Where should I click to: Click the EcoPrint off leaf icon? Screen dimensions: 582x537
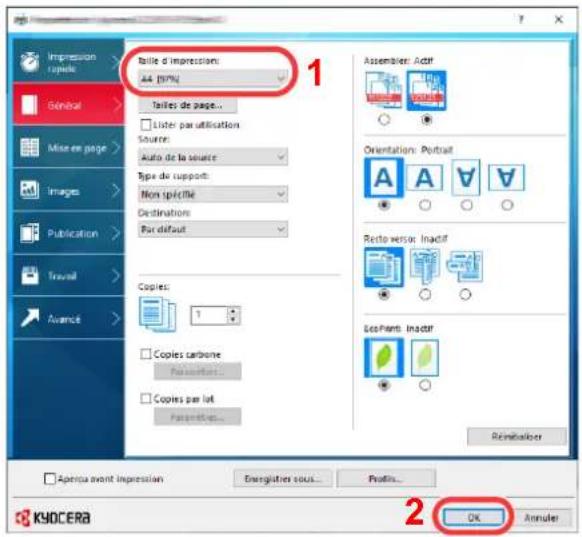(384, 357)
